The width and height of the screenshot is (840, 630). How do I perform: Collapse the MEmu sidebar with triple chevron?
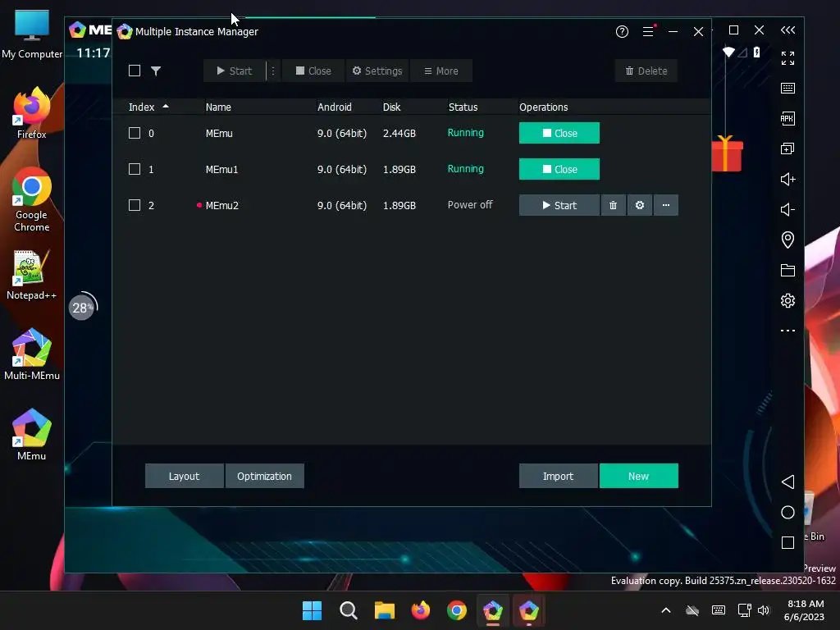(787, 30)
